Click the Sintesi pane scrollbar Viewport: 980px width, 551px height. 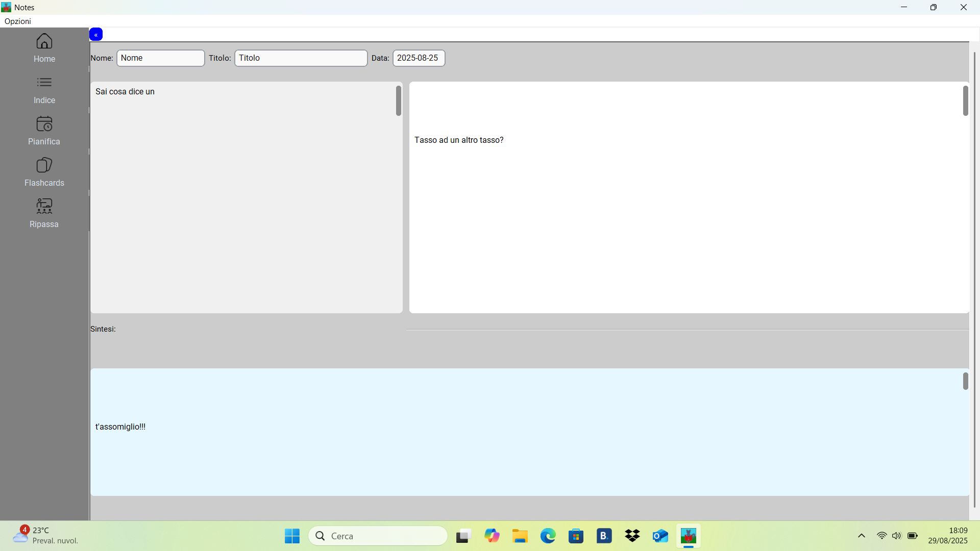pos(966,381)
